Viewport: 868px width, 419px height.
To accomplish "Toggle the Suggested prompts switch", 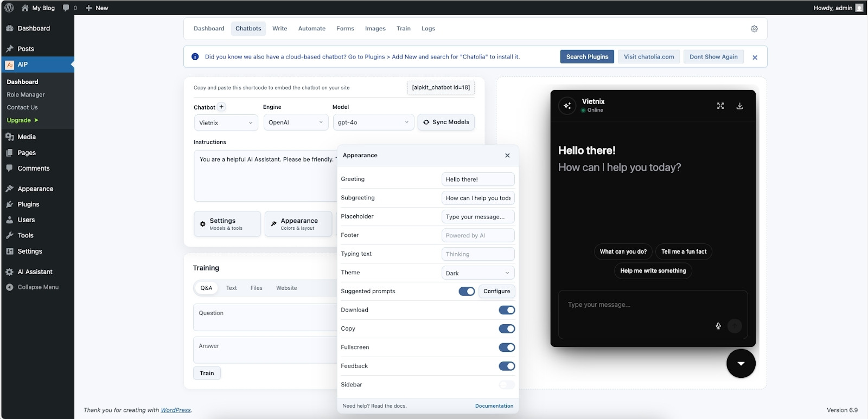I will click(467, 292).
